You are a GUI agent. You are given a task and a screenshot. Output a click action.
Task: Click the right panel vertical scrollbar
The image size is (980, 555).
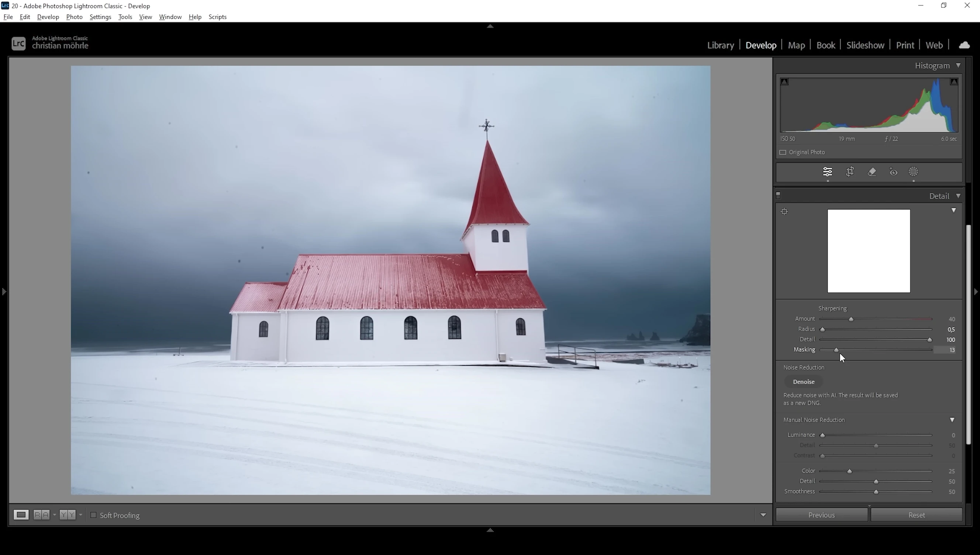[969, 335]
